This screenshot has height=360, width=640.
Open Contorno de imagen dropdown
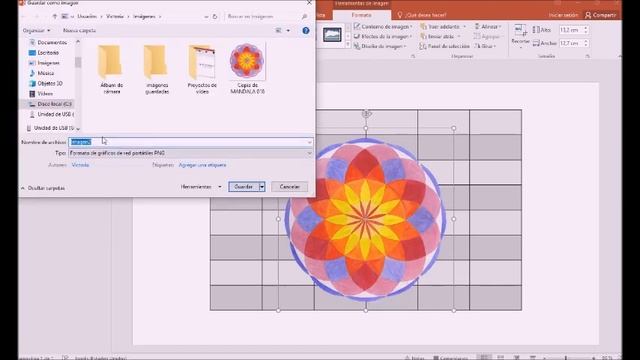click(383, 27)
